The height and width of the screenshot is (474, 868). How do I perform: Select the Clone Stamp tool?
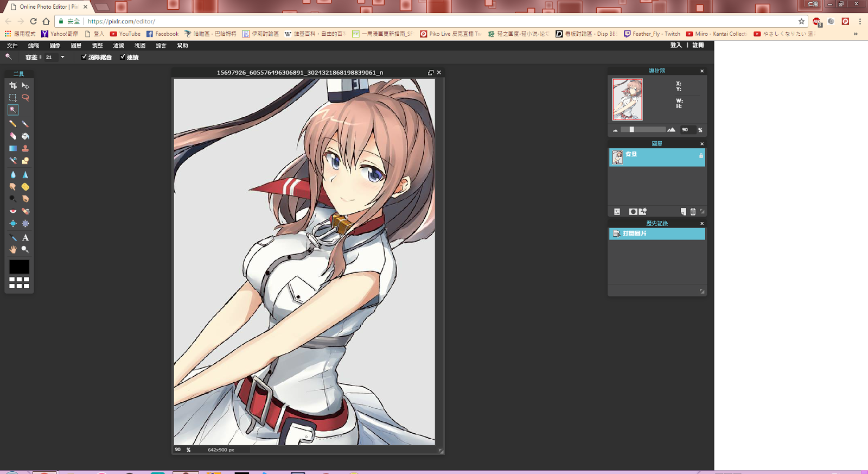point(25,148)
